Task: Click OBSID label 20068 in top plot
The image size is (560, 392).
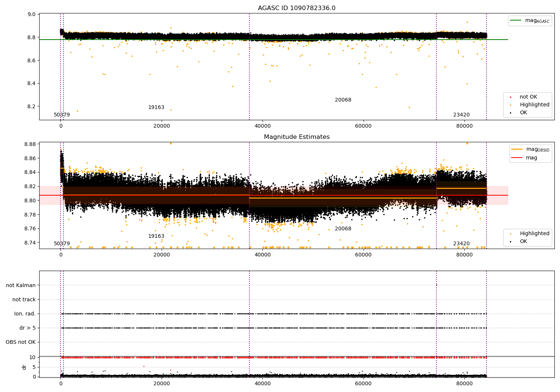Action: pos(343,100)
